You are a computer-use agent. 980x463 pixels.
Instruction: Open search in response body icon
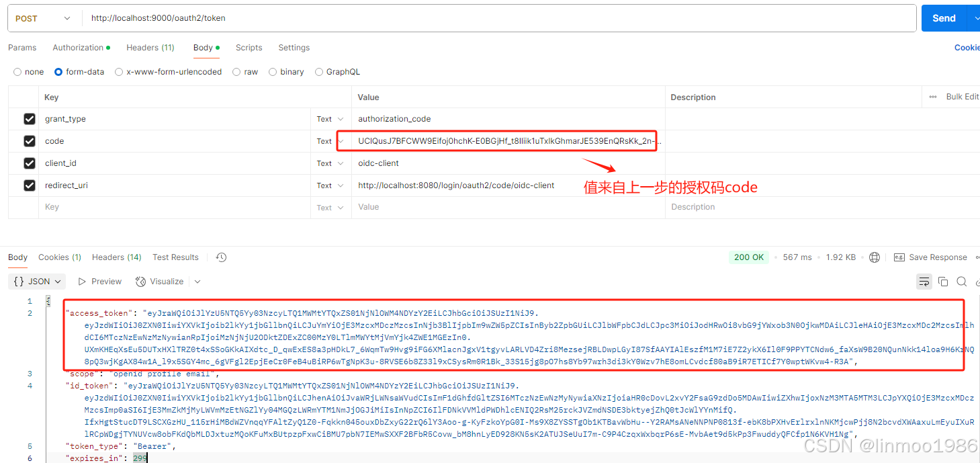click(962, 282)
